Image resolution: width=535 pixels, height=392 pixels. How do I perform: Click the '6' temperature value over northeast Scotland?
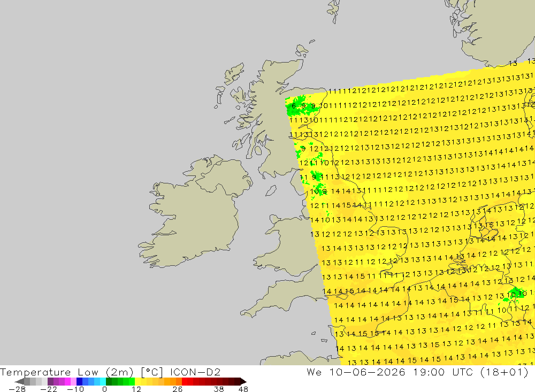click(294, 106)
